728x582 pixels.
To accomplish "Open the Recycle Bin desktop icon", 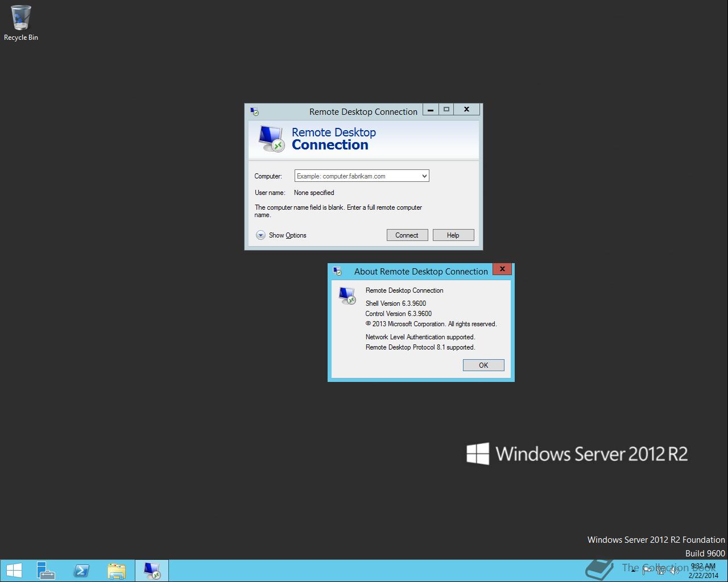I will (x=21, y=23).
